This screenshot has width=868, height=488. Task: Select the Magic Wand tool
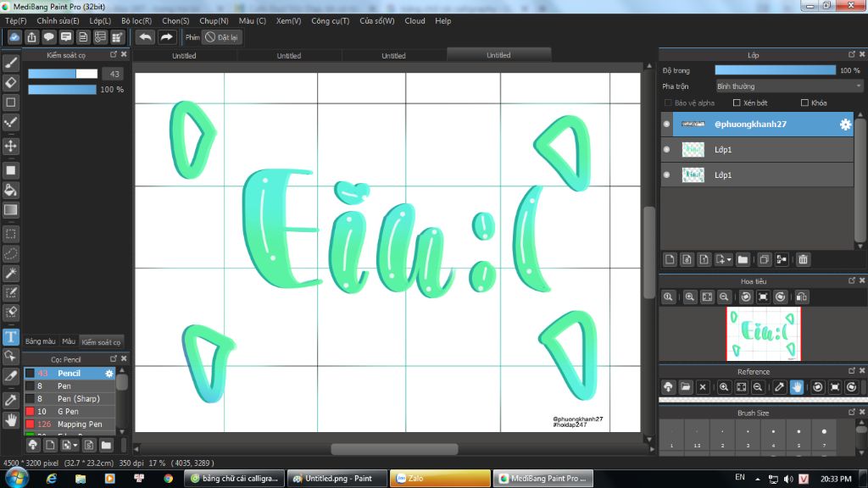pyautogui.click(x=10, y=274)
